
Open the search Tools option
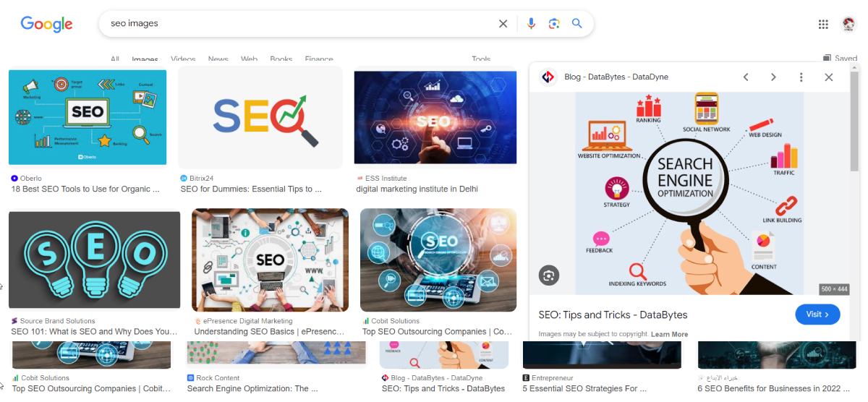click(481, 59)
